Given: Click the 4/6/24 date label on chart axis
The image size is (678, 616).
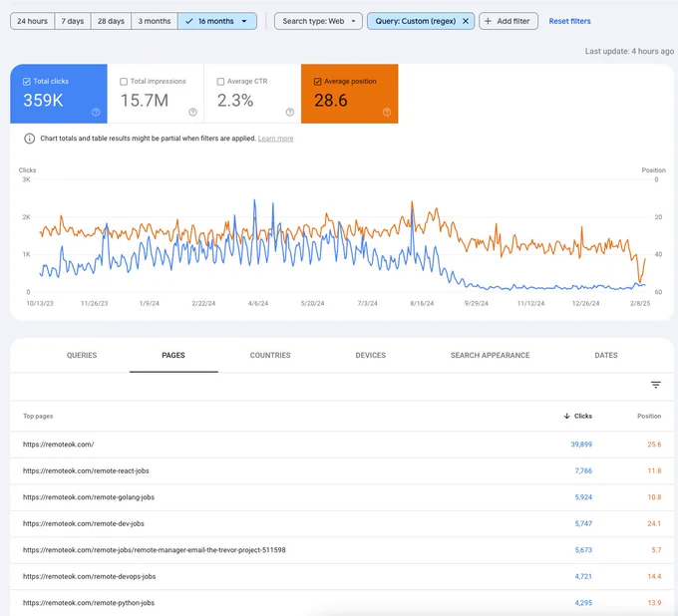Looking at the screenshot, I should (x=258, y=303).
